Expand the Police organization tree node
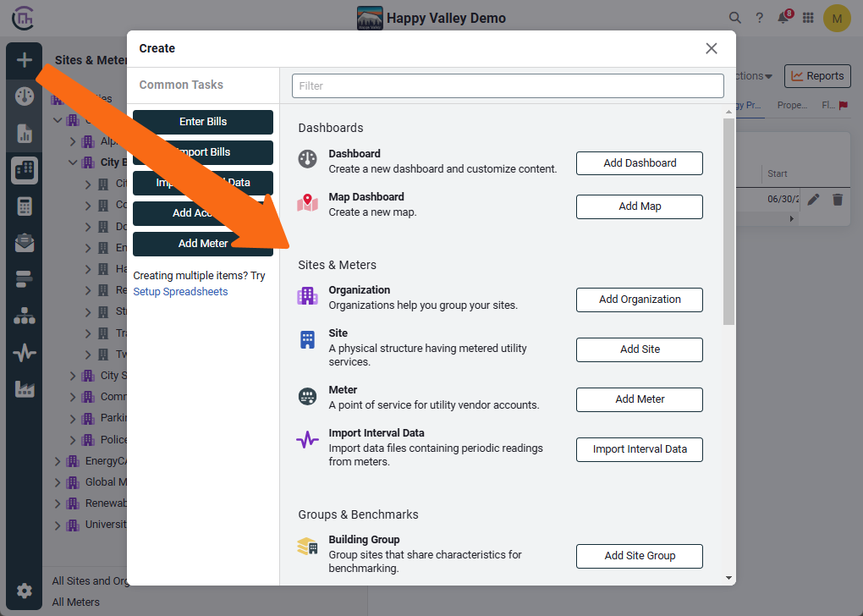The width and height of the screenshot is (863, 616). [73, 440]
